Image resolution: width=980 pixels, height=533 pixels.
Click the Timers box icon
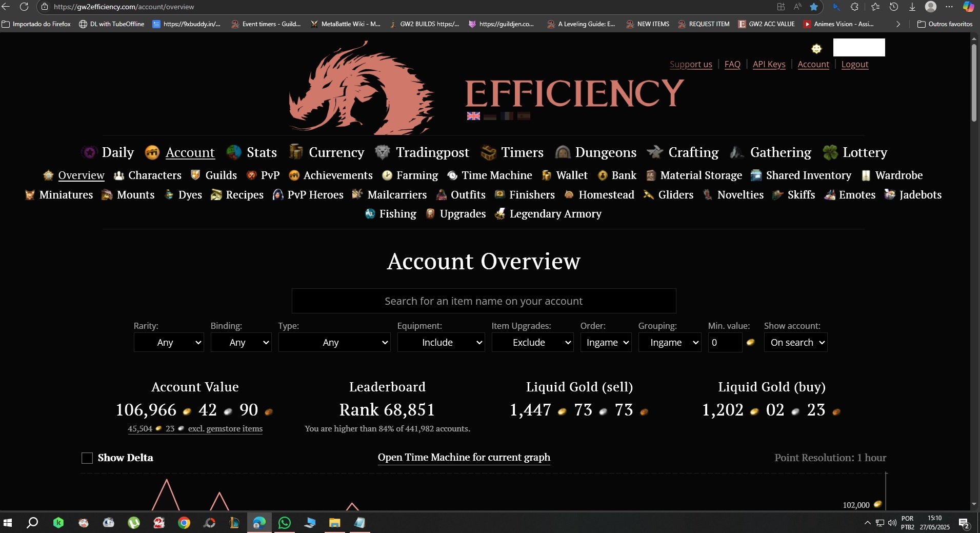click(x=488, y=152)
